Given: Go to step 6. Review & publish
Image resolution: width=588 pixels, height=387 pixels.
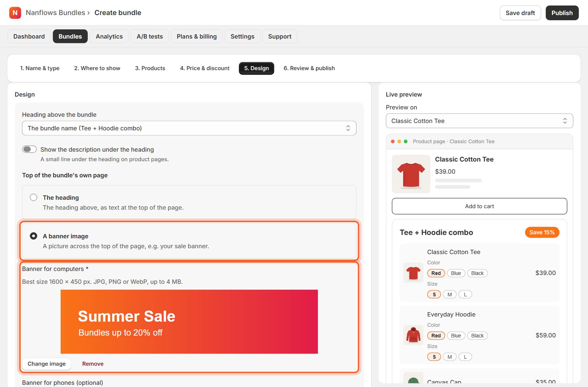Looking at the screenshot, I should point(309,68).
